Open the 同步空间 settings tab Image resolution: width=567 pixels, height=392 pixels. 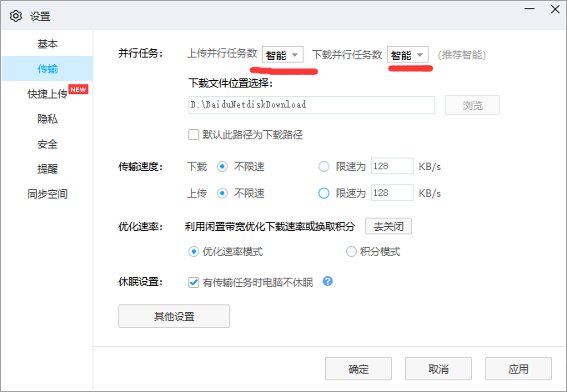(x=48, y=193)
